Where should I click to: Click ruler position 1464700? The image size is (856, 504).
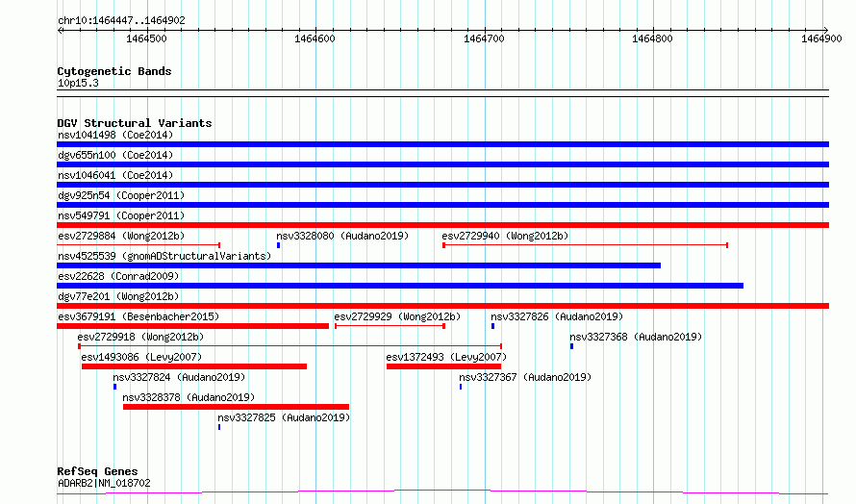[x=484, y=38]
